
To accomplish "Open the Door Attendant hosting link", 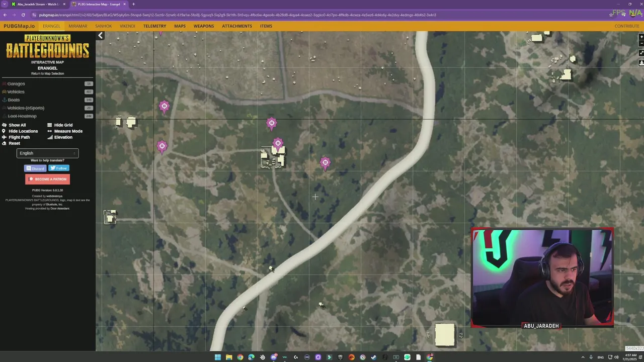I will [x=60, y=208].
